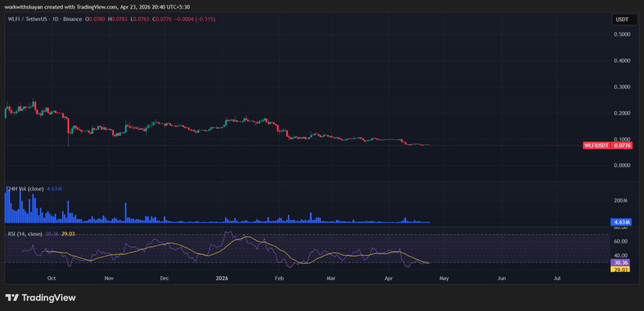This screenshot has height=311, width=644.
Task: Click the Jul label on time axis
Action: coord(557,278)
